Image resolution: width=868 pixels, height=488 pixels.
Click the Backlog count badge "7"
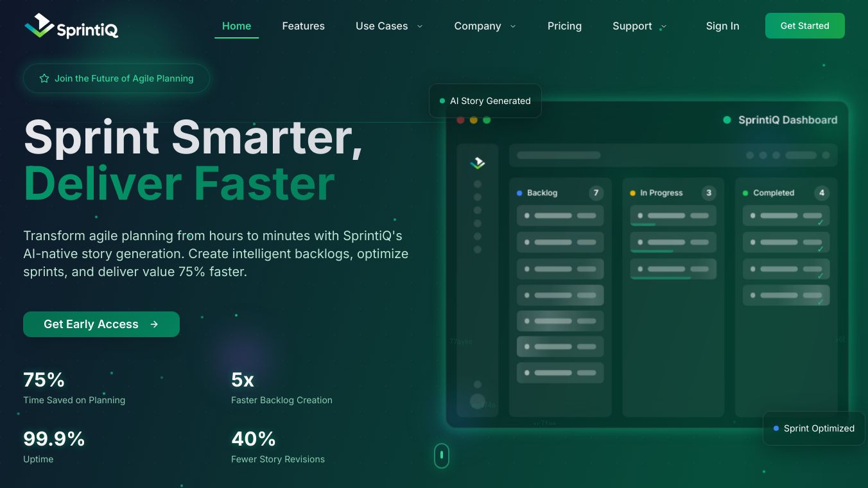tap(596, 193)
